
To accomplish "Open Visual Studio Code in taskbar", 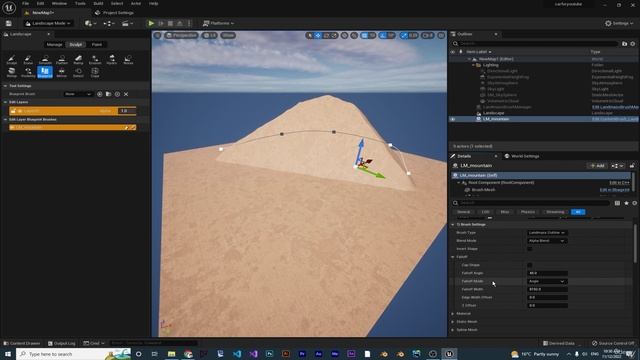I will click(x=237, y=354).
